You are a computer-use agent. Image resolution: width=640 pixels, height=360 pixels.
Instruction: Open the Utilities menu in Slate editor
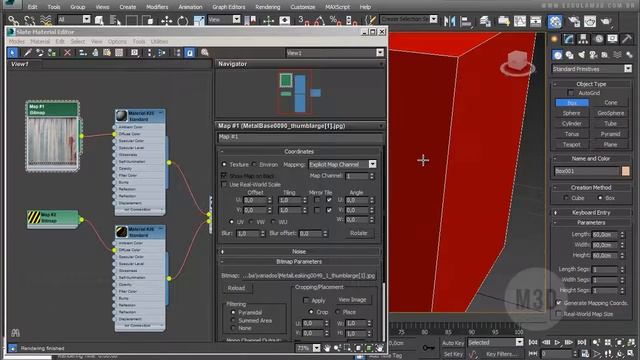click(x=159, y=41)
